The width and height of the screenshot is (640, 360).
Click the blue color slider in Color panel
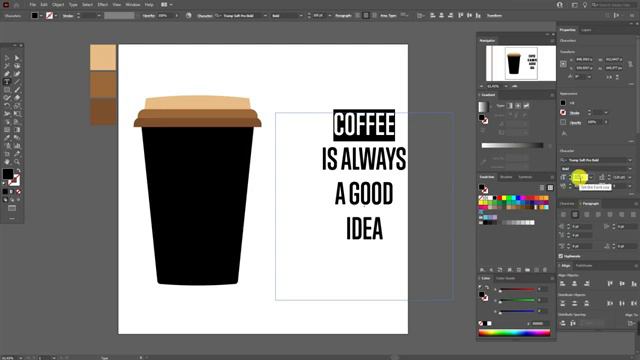(517, 311)
